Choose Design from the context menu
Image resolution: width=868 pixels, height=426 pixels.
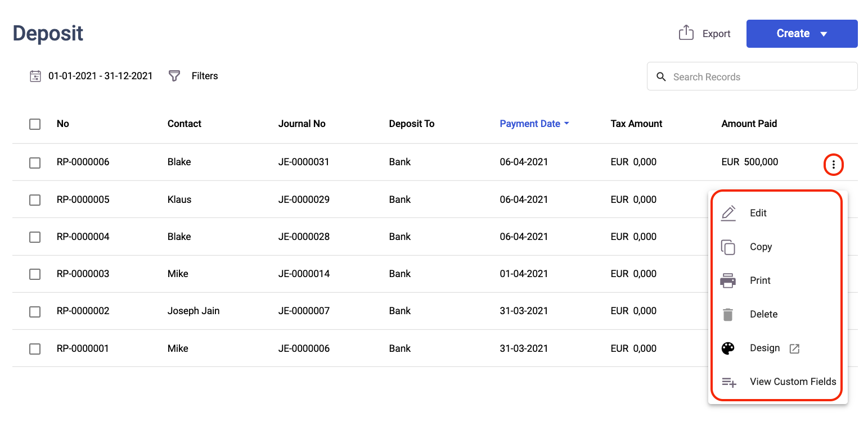coord(778,348)
